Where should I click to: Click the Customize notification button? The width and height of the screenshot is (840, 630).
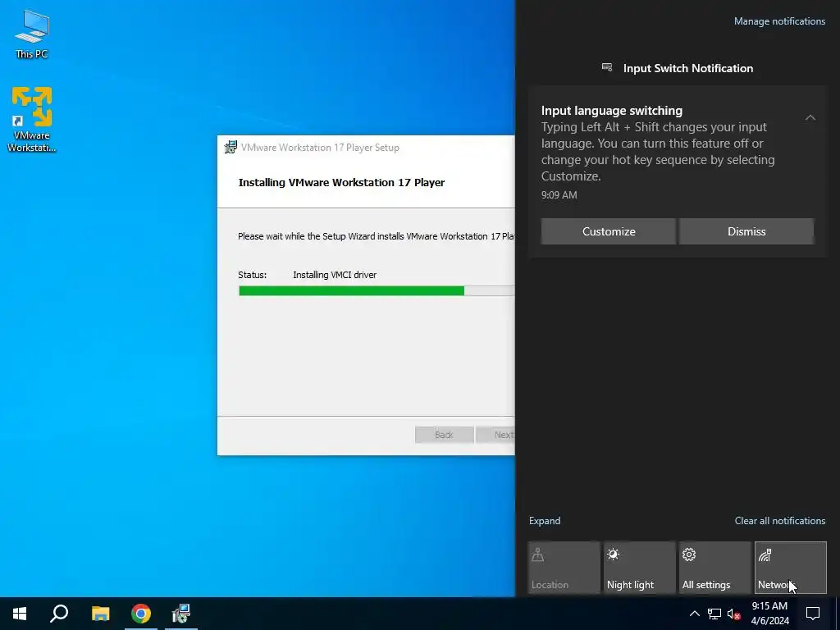click(609, 231)
